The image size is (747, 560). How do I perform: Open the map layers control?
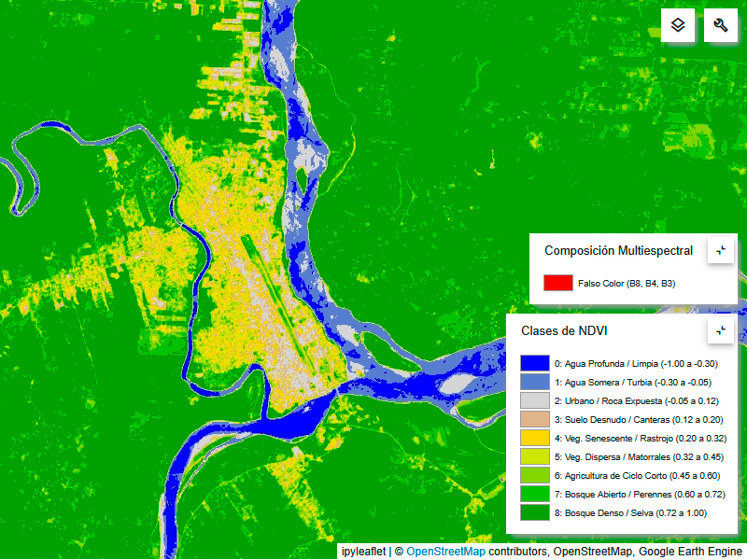click(x=678, y=25)
